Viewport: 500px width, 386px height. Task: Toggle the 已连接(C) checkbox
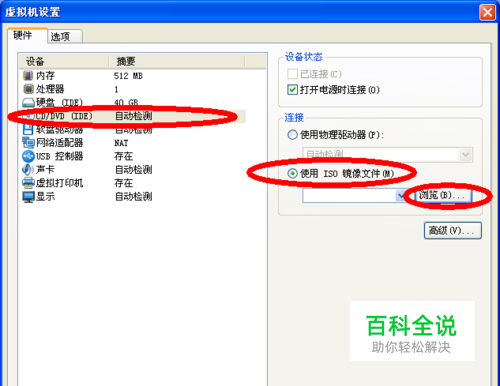coord(292,74)
